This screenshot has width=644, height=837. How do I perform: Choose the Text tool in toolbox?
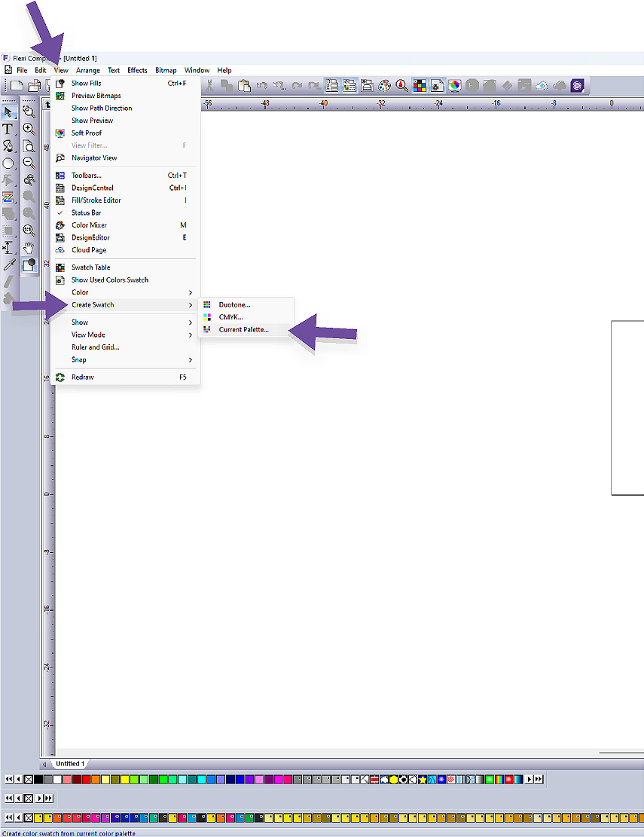coord(8,129)
